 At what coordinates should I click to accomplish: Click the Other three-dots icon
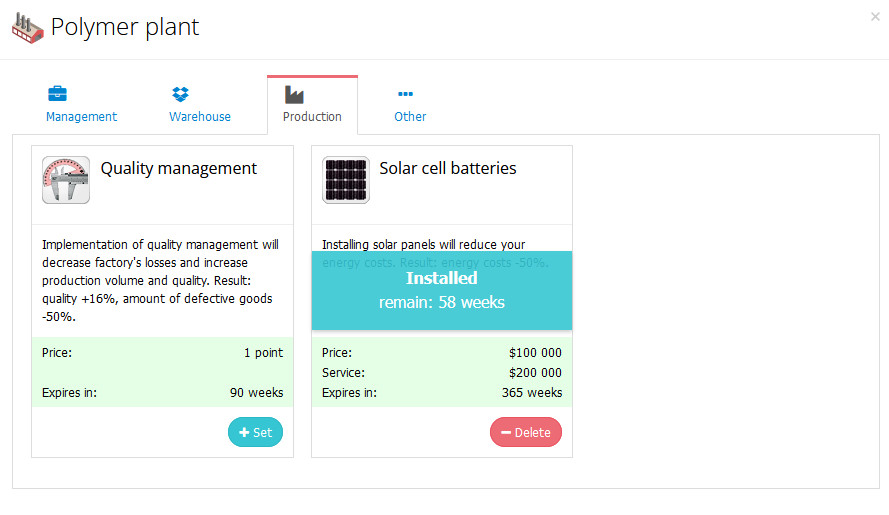coord(406,94)
